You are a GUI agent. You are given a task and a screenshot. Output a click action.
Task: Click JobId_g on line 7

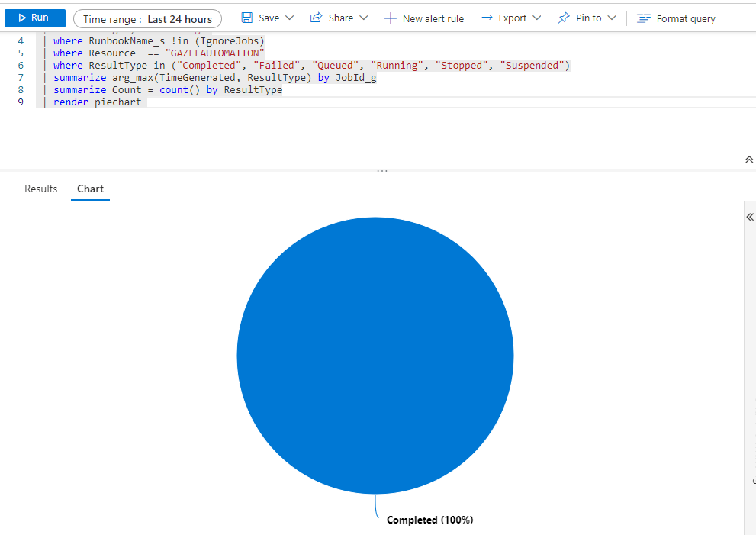(355, 78)
